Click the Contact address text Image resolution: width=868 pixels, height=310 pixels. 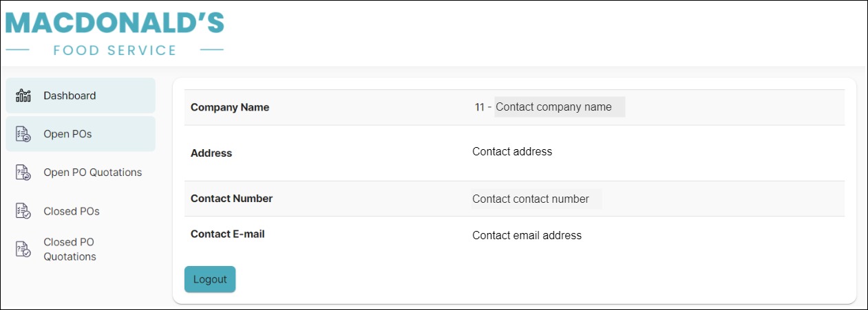pyautogui.click(x=512, y=151)
